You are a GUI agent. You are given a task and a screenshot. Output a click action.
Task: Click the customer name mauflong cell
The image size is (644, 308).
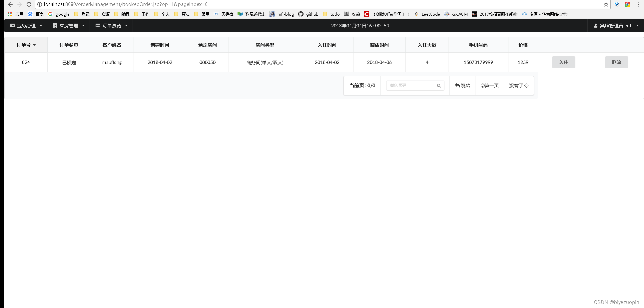point(112,62)
